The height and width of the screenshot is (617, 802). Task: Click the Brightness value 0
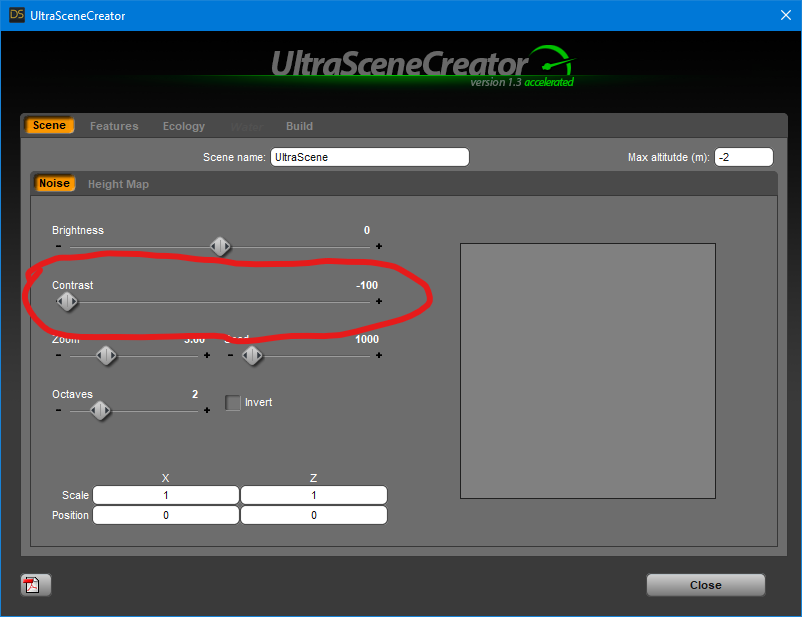click(x=367, y=230)
